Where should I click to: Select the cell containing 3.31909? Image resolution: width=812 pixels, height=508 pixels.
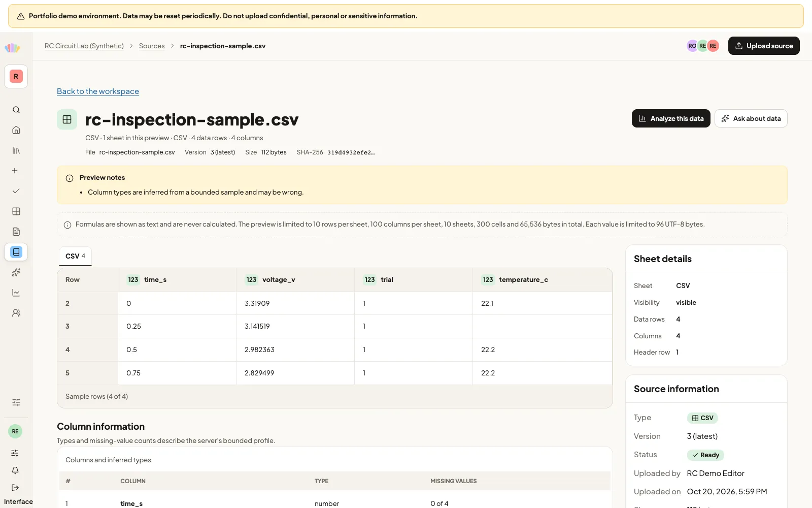[x=295, y=303]
